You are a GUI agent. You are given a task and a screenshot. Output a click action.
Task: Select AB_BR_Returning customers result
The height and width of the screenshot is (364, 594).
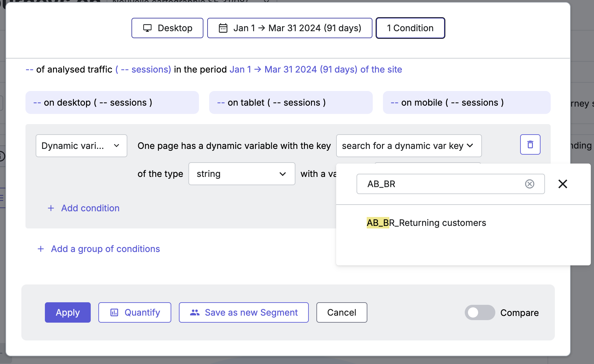click(x=426, y=223)
